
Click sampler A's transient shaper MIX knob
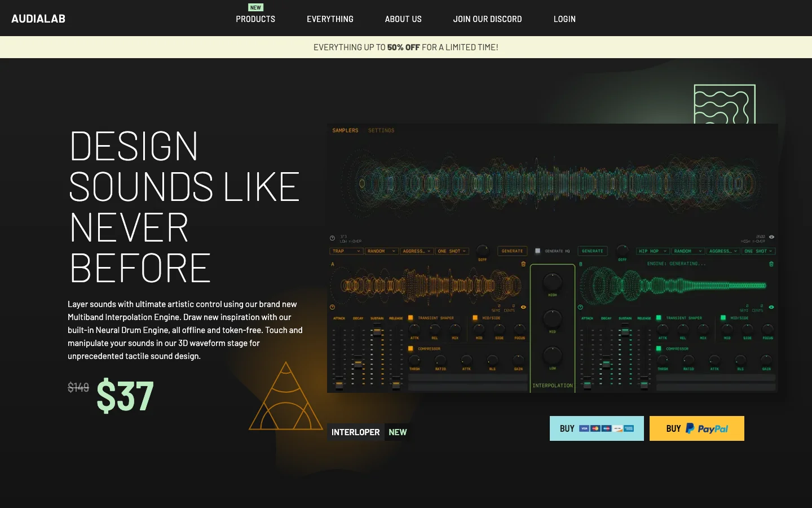[x=455, y=329]
